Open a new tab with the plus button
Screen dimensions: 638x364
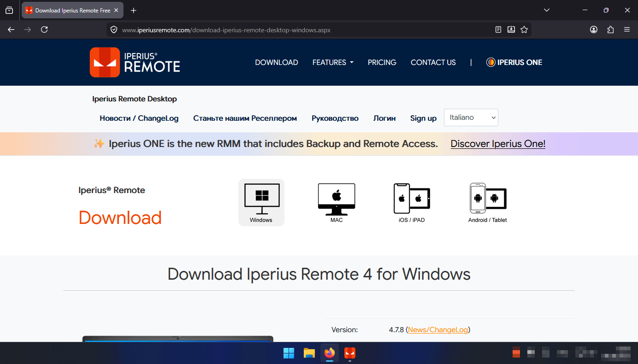coord(134,10)
